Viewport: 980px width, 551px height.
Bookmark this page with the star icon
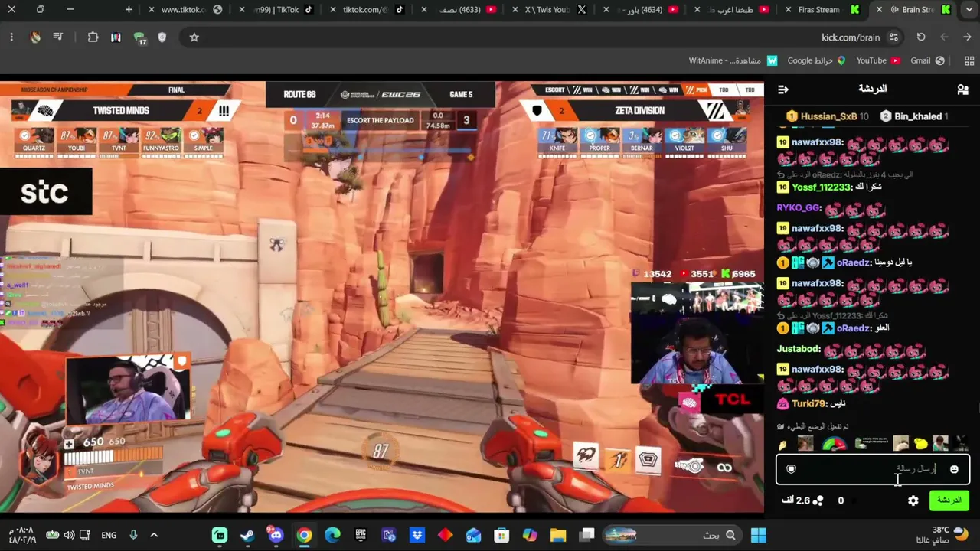(194, 37)
